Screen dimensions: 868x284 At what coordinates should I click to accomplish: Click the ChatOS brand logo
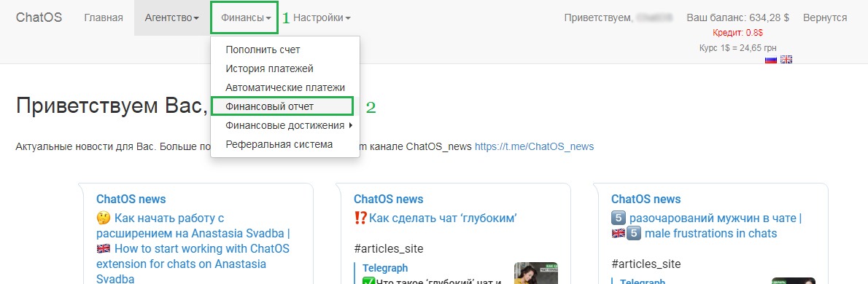coord(39,17)
